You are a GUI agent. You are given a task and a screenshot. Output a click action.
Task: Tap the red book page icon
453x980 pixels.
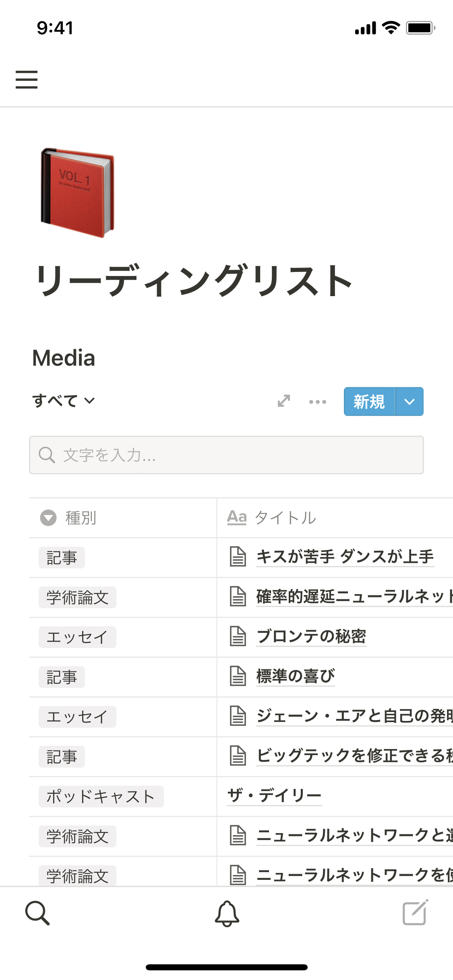(x=77, y=192)
